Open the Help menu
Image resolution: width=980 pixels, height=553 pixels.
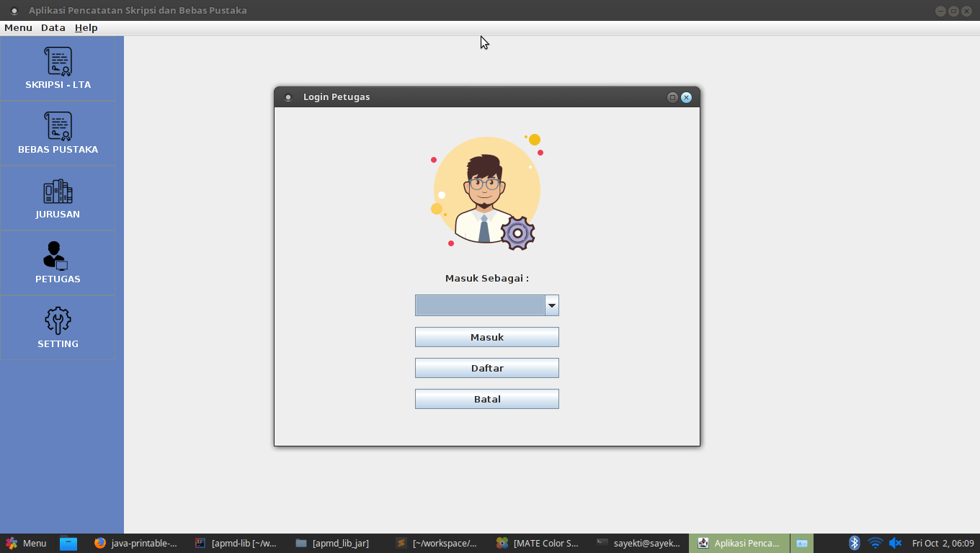(x=86, y=27)
